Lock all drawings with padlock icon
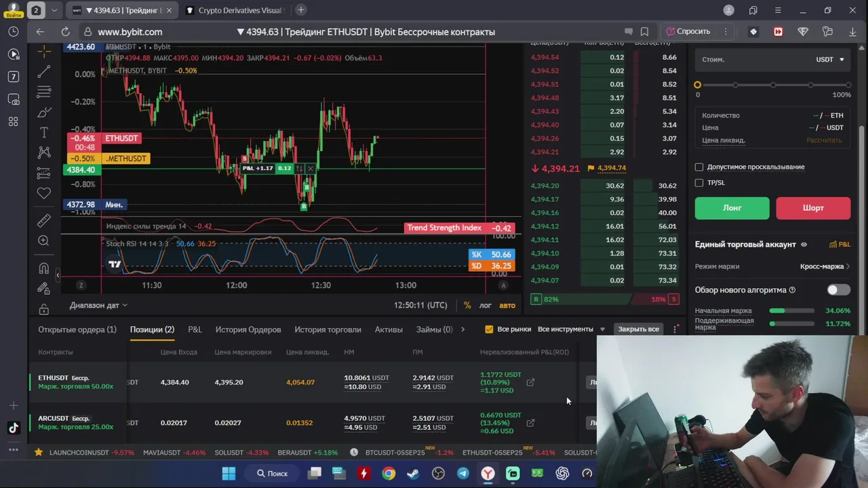This screenshot has height=488, width=868. [x=44, y=309]
